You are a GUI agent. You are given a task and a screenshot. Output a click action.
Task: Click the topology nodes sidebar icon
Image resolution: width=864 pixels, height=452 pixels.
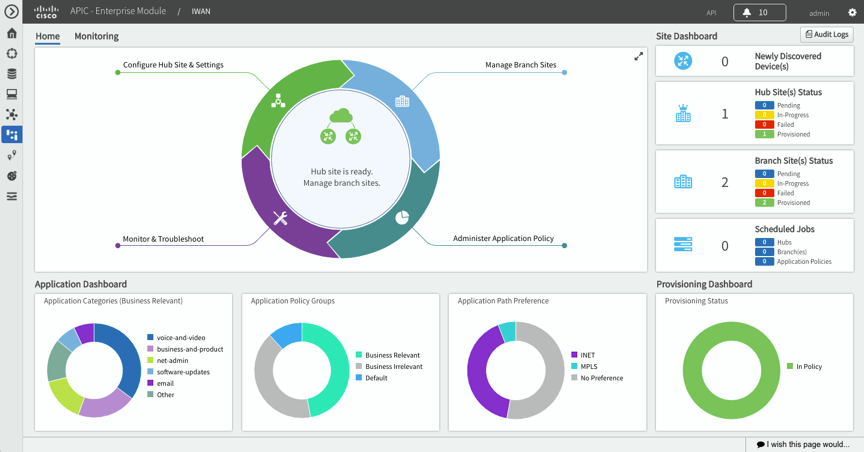[12, 114]
